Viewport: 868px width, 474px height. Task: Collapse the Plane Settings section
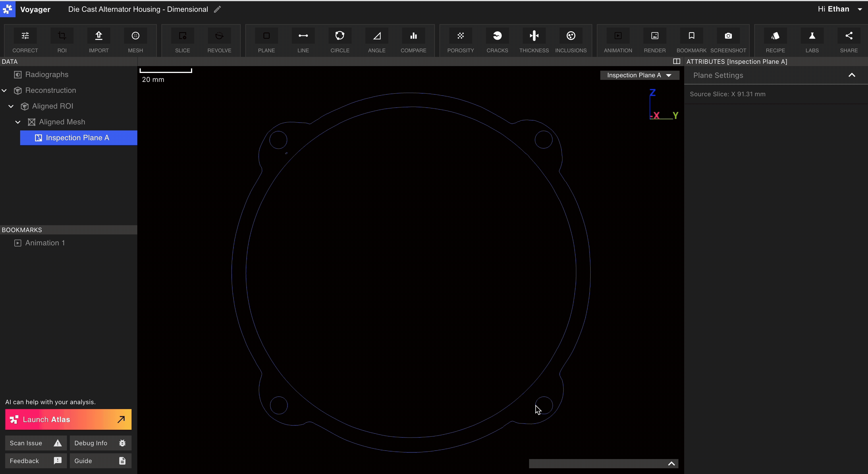[852, 75]
